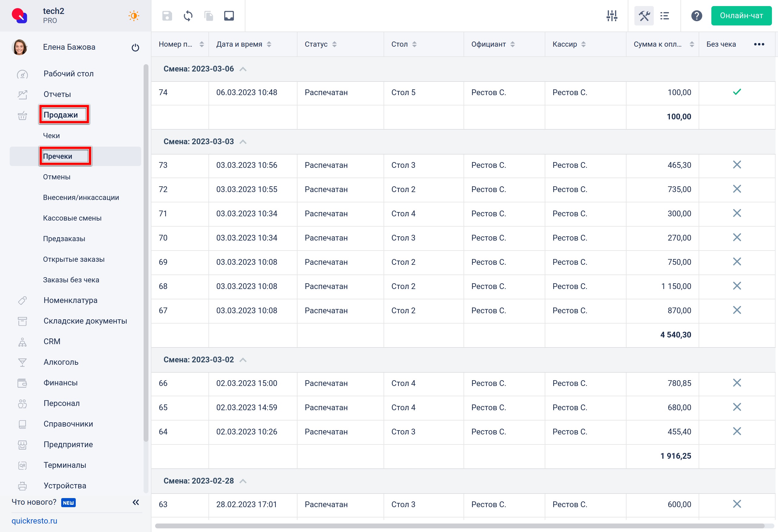Open column options three-dots menu
Screen dimensions: 778x532
click(759, 44)
